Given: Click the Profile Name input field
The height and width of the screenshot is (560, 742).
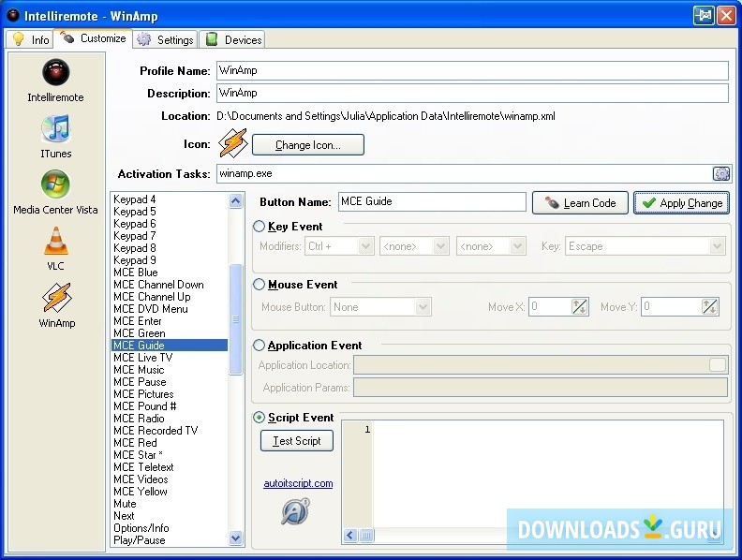Looking at the screenshot, I should (x=472, y=70).
